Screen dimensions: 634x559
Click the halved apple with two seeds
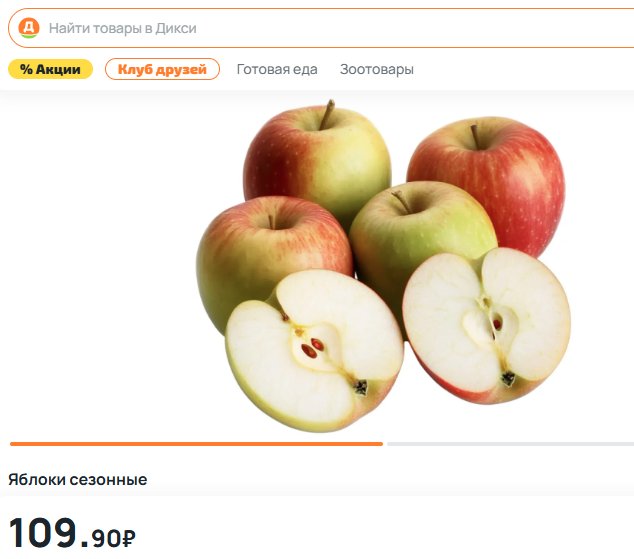(314, 350)
